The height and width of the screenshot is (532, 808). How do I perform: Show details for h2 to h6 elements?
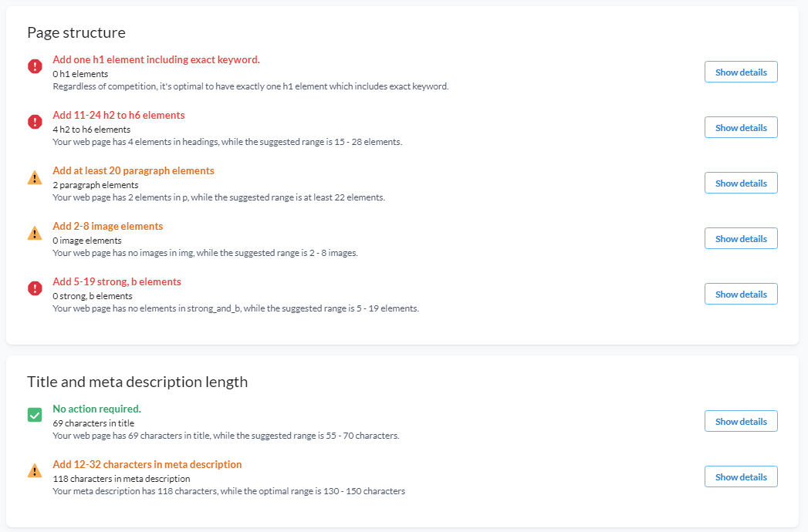[x=741, y=128]
